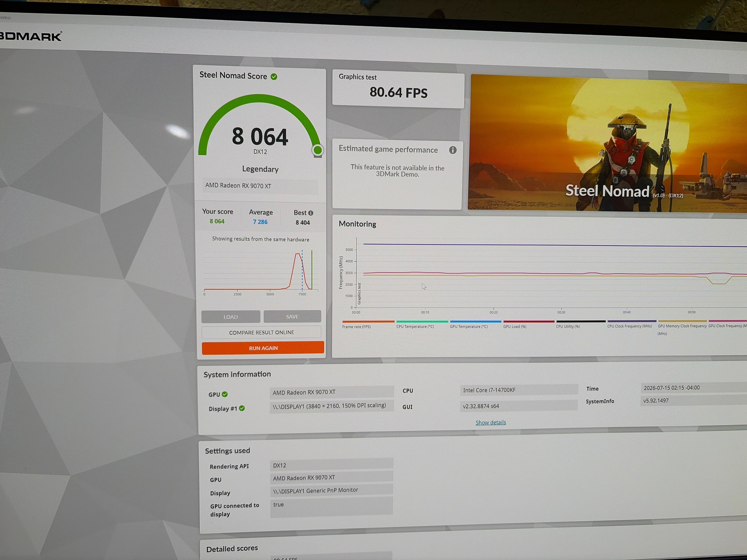Open the Show details link

coord(491,423)
